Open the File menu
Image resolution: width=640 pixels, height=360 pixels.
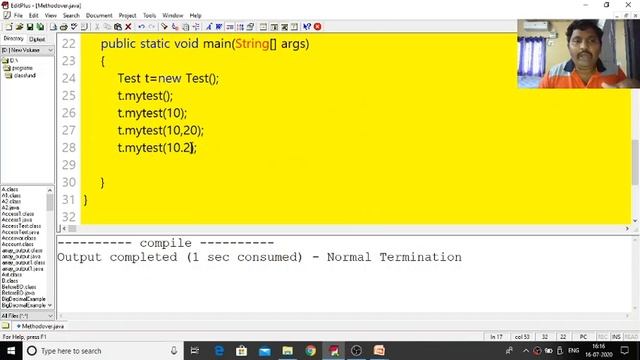pos(18,16)
